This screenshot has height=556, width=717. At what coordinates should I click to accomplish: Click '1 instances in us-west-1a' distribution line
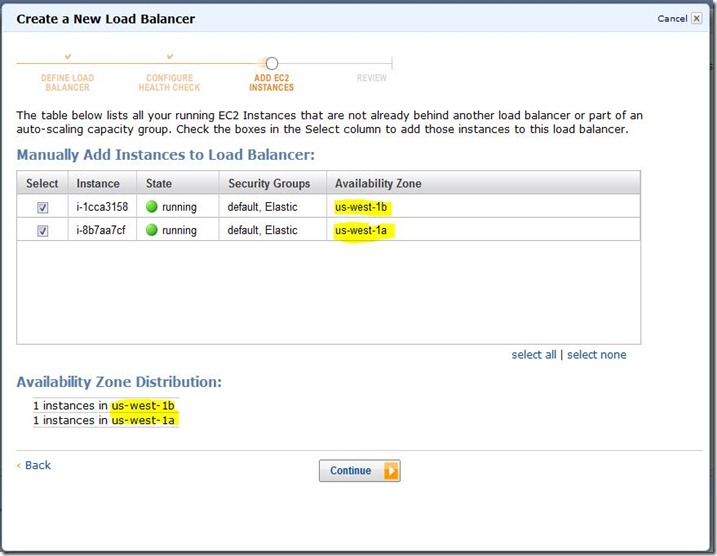point(104,420)
